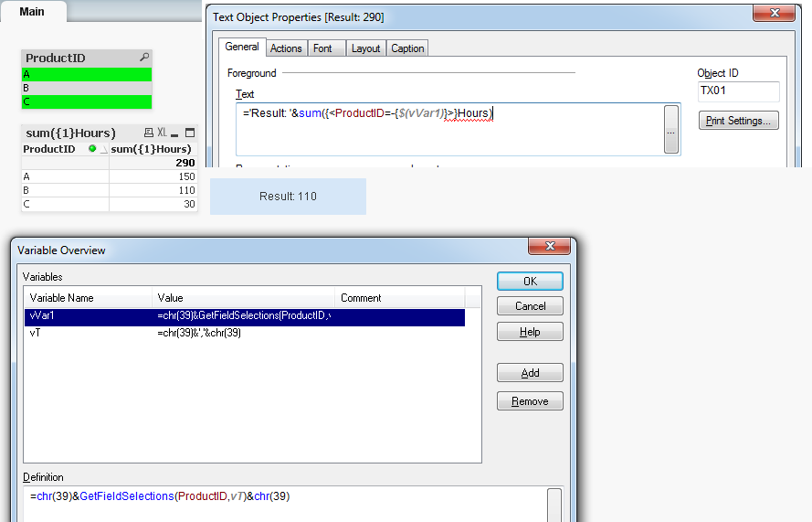812x522 pixels.
Task: Open the Font tab
Action: click(x=322, y=48)
